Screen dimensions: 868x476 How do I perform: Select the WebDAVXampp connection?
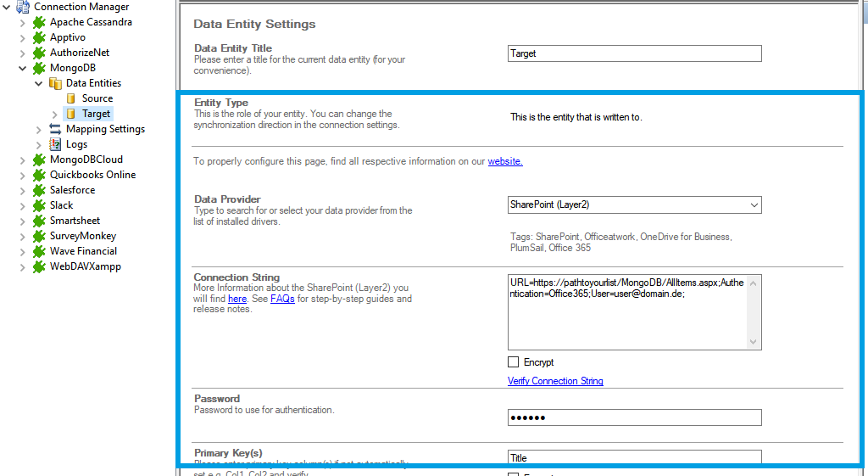(86, 266)
